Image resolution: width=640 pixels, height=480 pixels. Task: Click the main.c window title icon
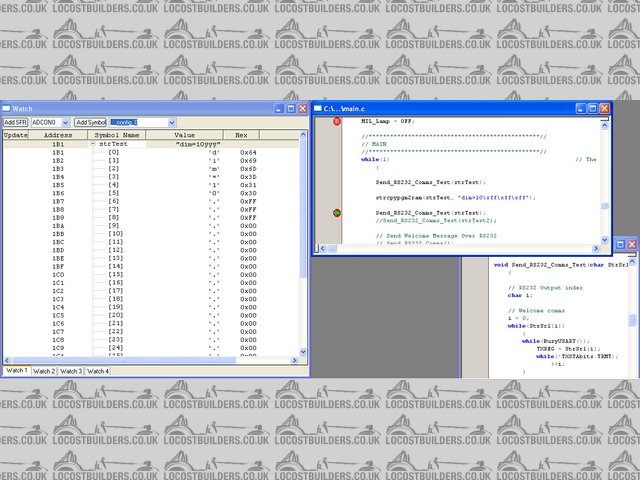pyautogui.click(x=318, y=109)
